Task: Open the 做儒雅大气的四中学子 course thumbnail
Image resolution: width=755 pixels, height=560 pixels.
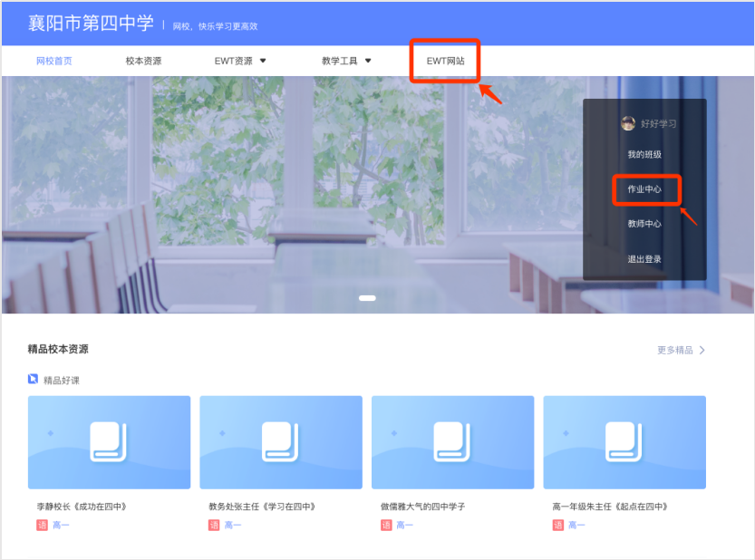Action: click(x=452, y=440)
